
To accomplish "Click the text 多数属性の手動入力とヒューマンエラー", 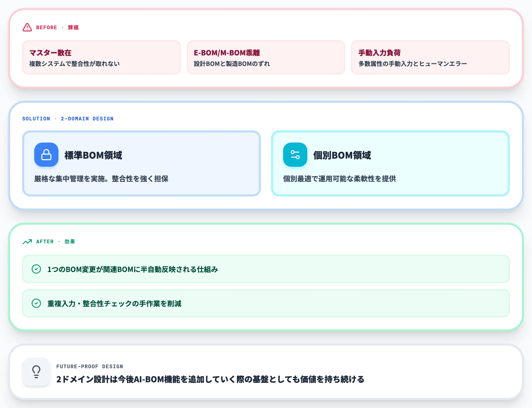I will [413, 64].
